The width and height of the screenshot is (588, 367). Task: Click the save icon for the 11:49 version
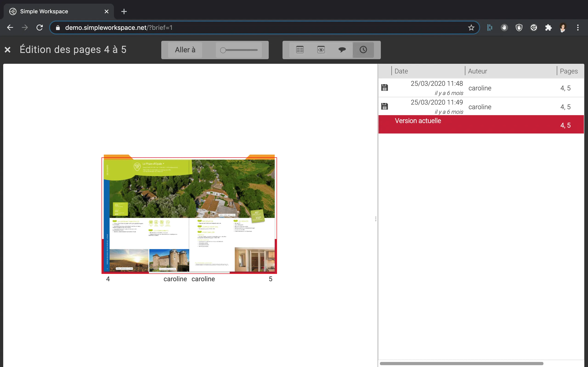[x=385, y=106]
